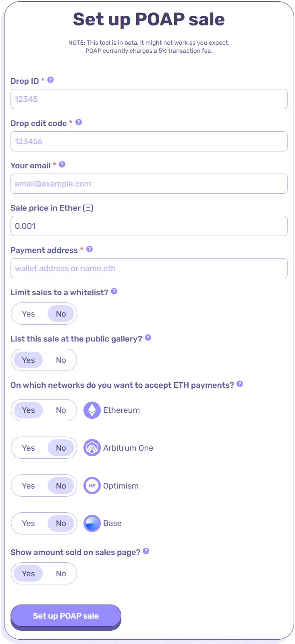The width and height of the screenshot is (295, 644).
Task: Click the public gallery help icon
Action: (148, 338)
